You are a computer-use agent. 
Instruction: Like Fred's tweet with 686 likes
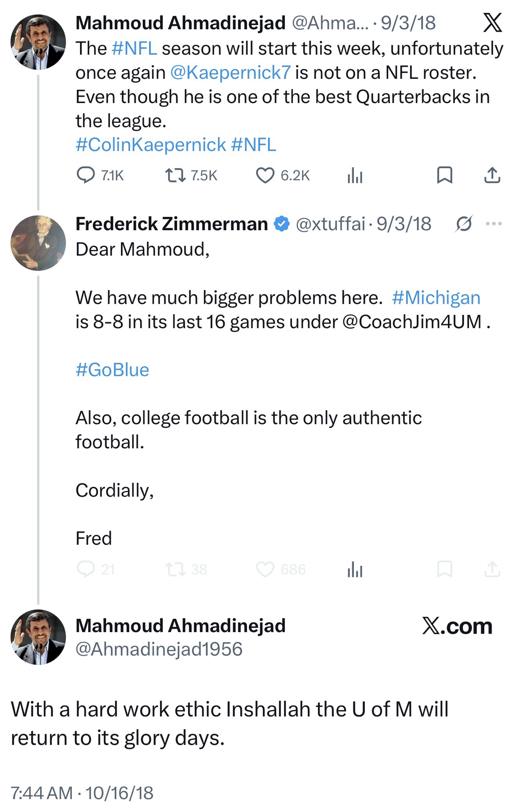[265, 569]
